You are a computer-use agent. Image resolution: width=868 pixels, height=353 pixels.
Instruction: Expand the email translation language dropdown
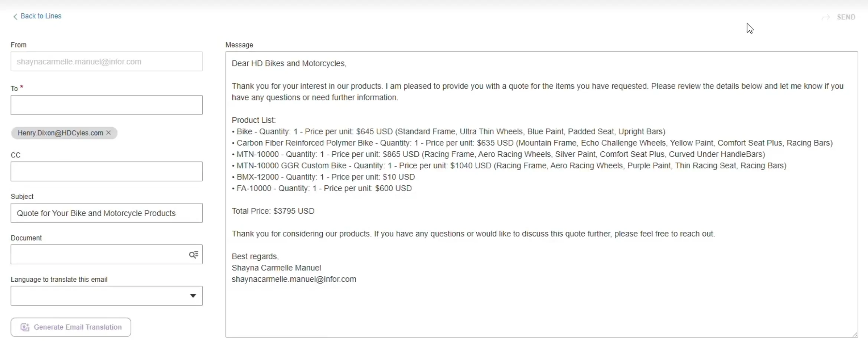(193, 296)
